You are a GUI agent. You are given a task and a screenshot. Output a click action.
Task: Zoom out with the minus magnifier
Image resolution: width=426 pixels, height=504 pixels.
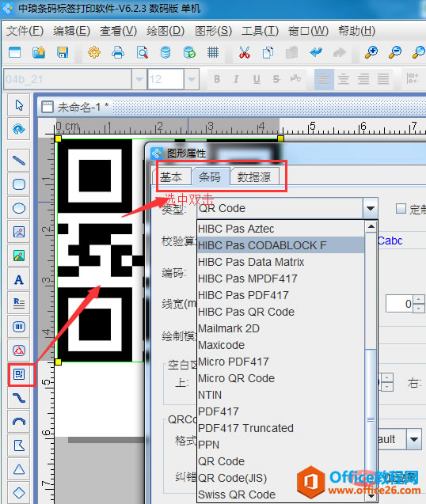(x=395, y=52)
